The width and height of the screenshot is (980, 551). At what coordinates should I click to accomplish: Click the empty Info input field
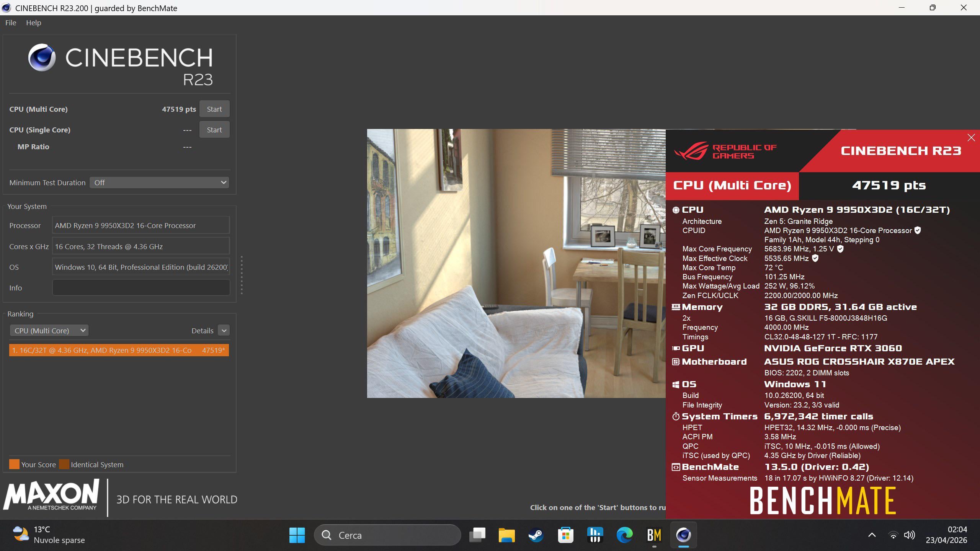(x=141, y=288)
